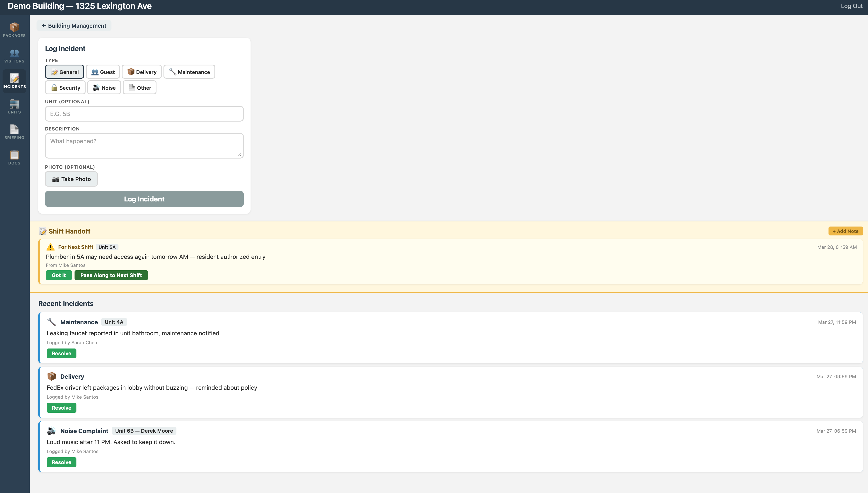Select the Delivery incident type with package icon
Image resolution: width=868 pixels, height=493 pixels.
click(142, 71)
